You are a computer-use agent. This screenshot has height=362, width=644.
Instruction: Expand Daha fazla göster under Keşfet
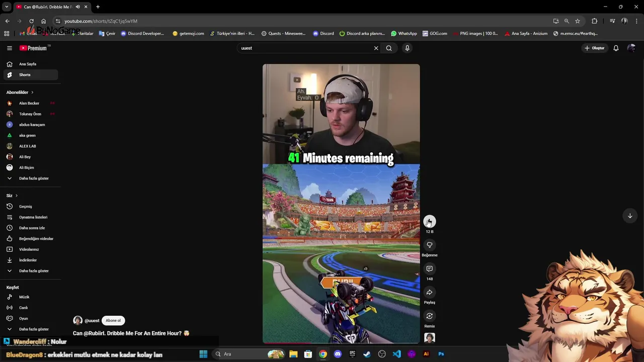point(31,329)
